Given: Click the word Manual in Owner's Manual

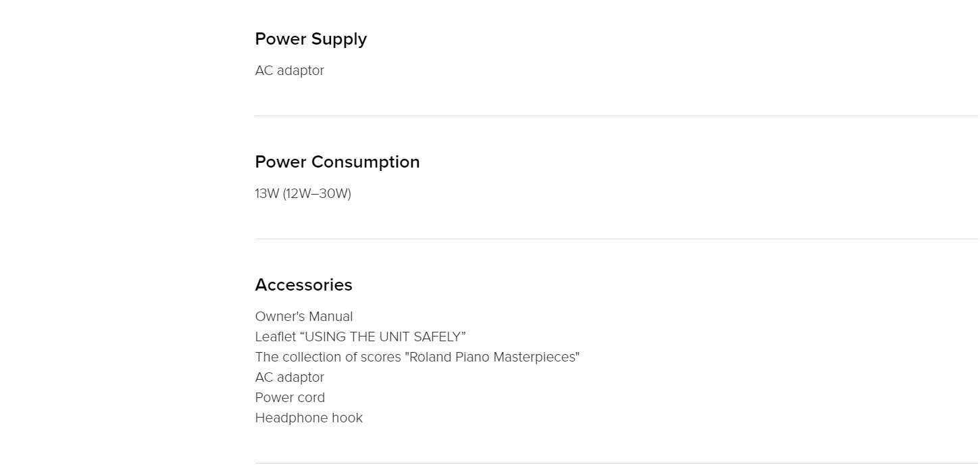Looking at the screenshot, I should 330,317.
